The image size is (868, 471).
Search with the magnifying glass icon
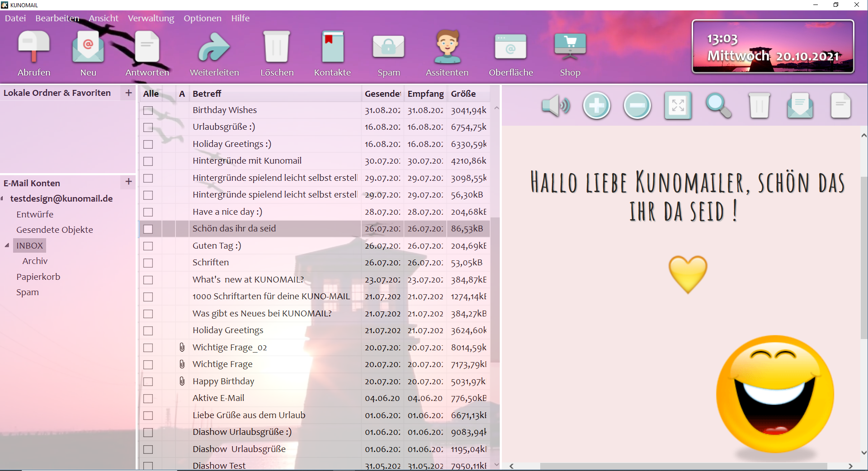718,106
